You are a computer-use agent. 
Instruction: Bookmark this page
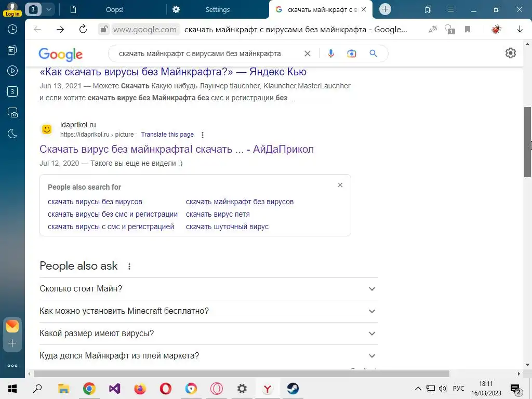pos(468,30)
